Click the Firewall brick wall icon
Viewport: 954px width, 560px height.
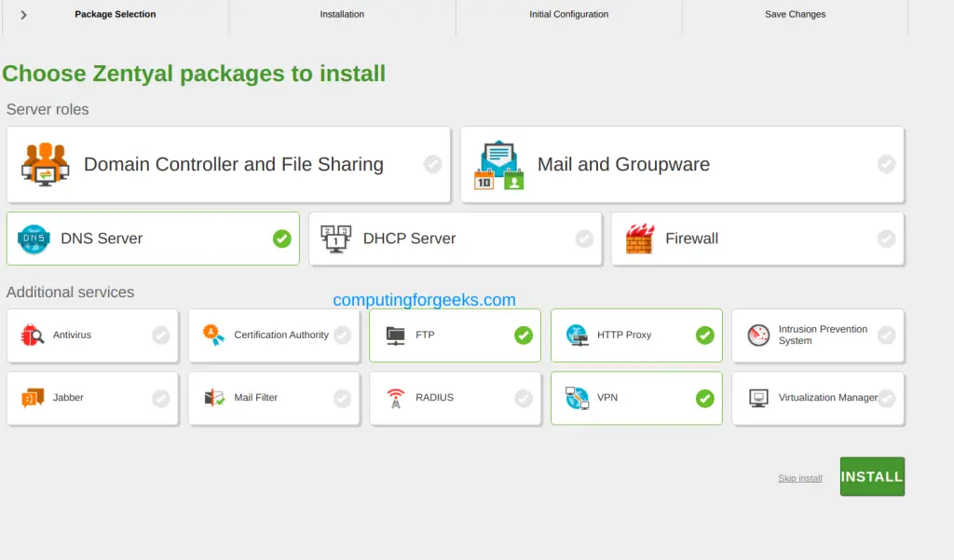[639, 239]
